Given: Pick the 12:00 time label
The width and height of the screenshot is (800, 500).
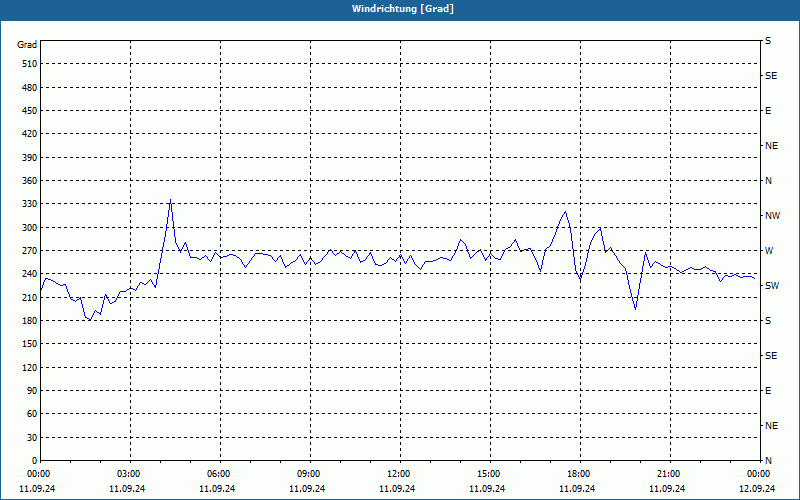Looking at the screenshot, I should (x=400, y=474).
